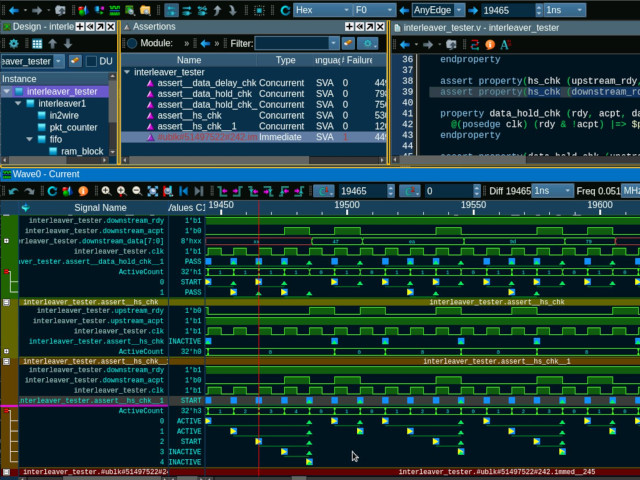Click the zoom in magnifier in waveform toolbar
Image resolution: width=640 pixels, height=480 pixels.
point(105,191)
